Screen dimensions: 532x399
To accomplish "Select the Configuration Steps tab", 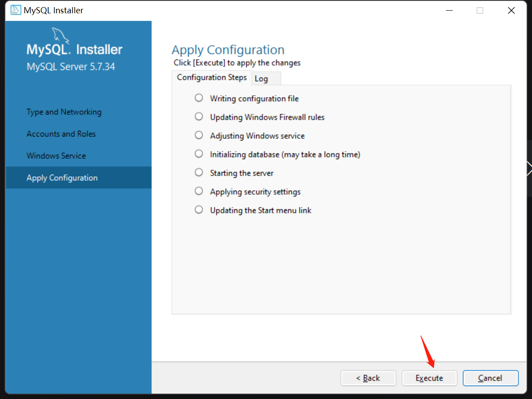I will tap(212, 78).
